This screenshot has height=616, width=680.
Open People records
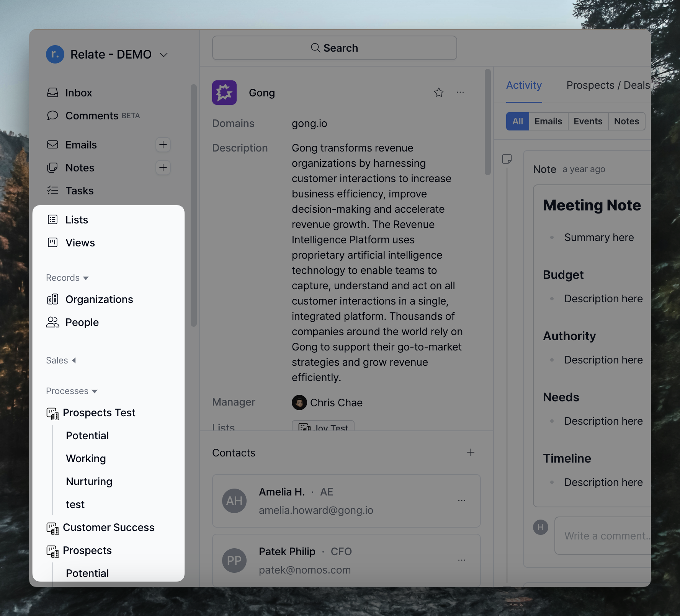click(73, 322)
